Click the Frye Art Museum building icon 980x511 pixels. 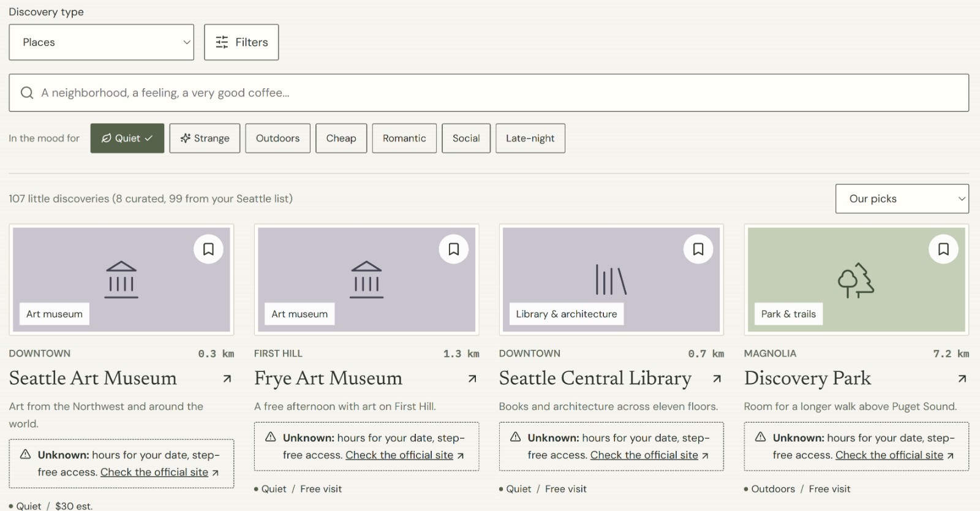[x=366, y=280]
